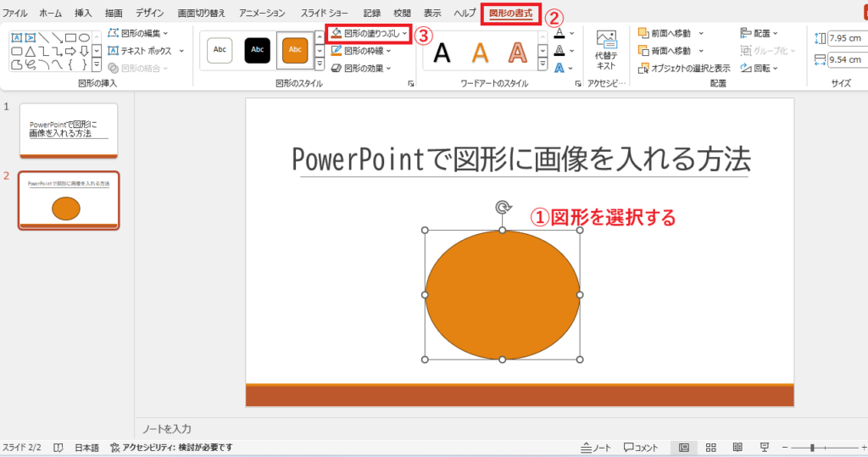The height and width of the screenshot is (457, 868).
Task: Open 代替テキスト alt text pane
Action: pyautogui.click(x=606, y=50)
